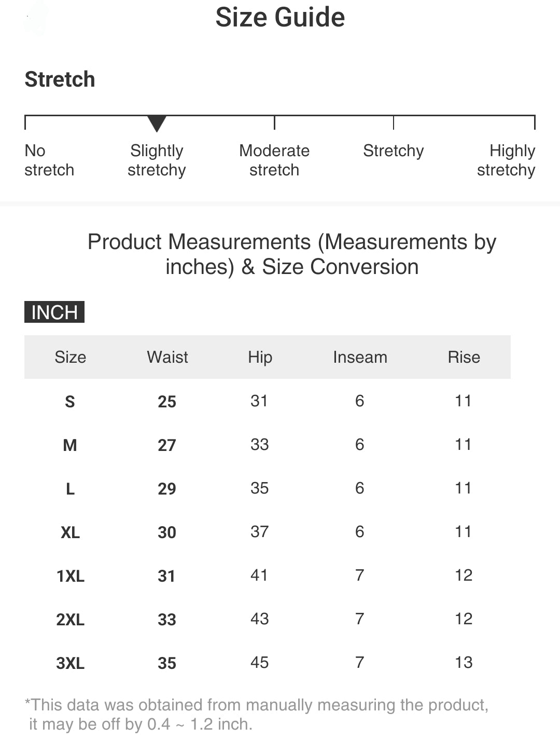Click the Rise column header
560x740 pixels.
tap(464, 357)
